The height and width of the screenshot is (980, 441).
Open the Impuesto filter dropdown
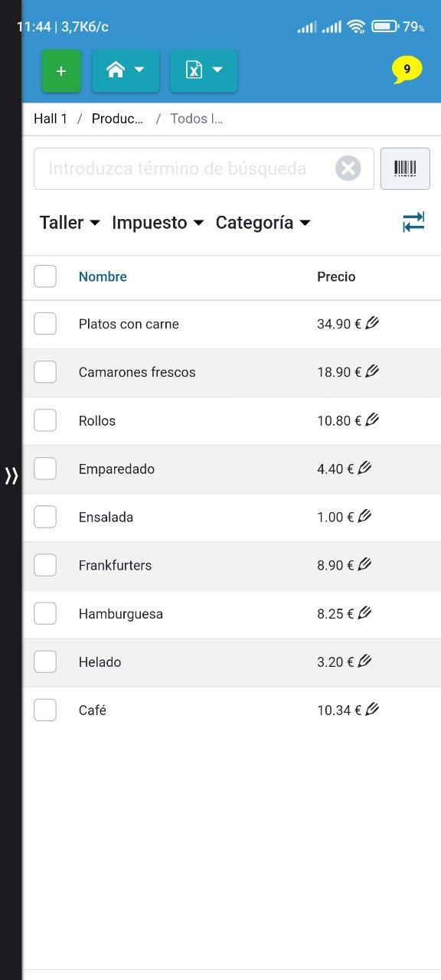pyautogui.click(x=158, y=223)
